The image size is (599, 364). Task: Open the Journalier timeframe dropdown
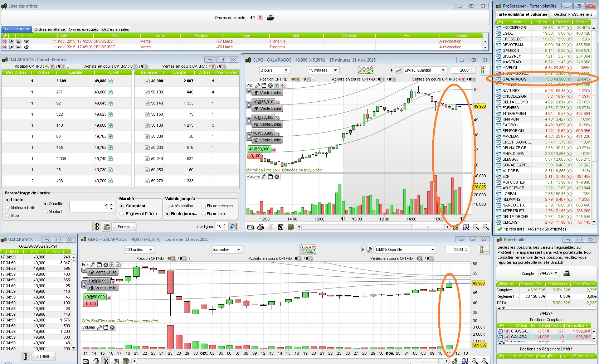pyautogui.click(x=227, y=249)
